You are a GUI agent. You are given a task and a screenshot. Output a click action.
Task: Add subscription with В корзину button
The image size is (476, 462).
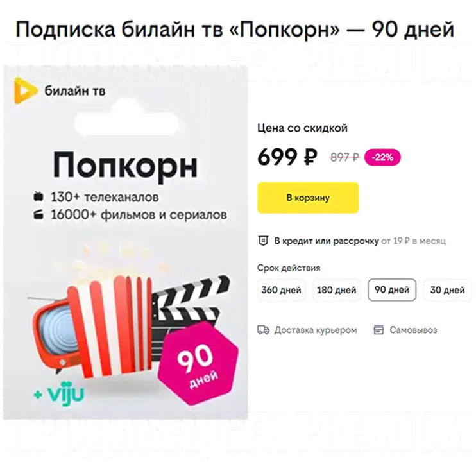click(x=308, y=198)
